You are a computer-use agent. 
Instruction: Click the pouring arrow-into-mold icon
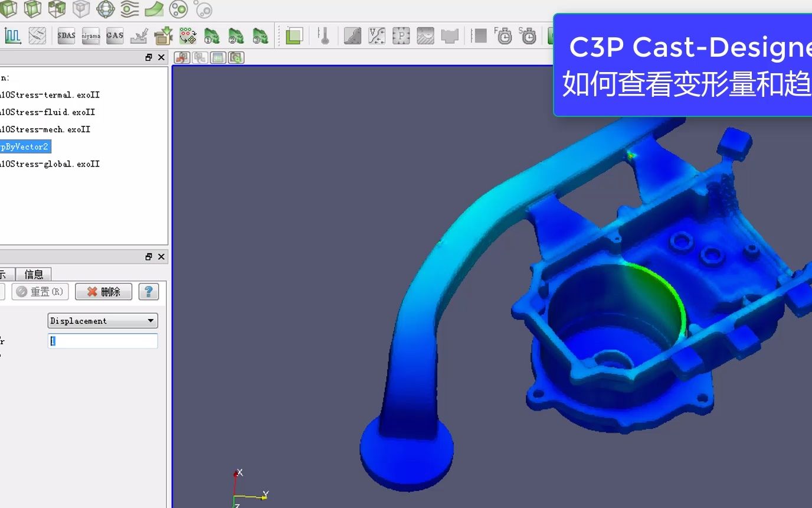(x=139, y=35)
